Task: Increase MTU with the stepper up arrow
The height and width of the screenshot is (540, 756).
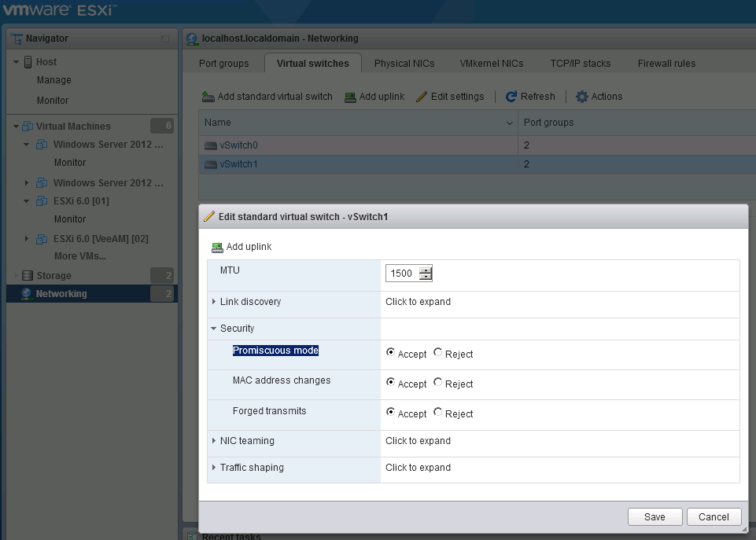Action: pos(426,270)
